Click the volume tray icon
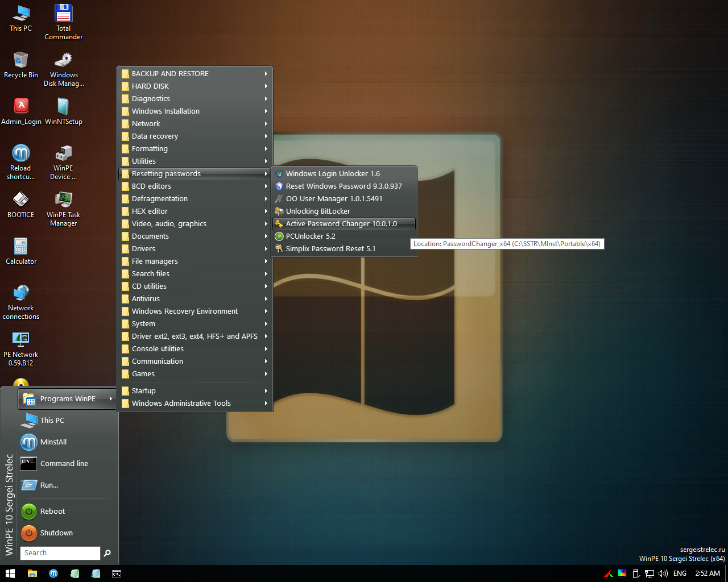This screenshot has height=582, width=728. pyautogui.click(x=663, y=573)
